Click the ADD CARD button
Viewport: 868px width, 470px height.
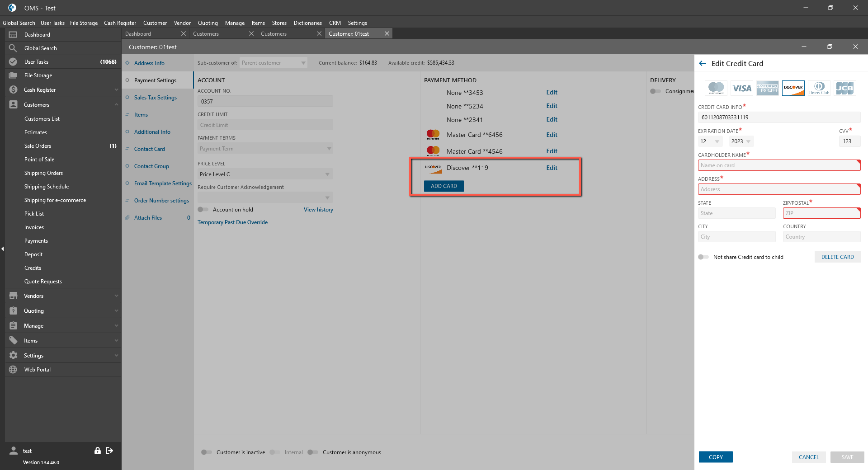(x=444, y=186)
